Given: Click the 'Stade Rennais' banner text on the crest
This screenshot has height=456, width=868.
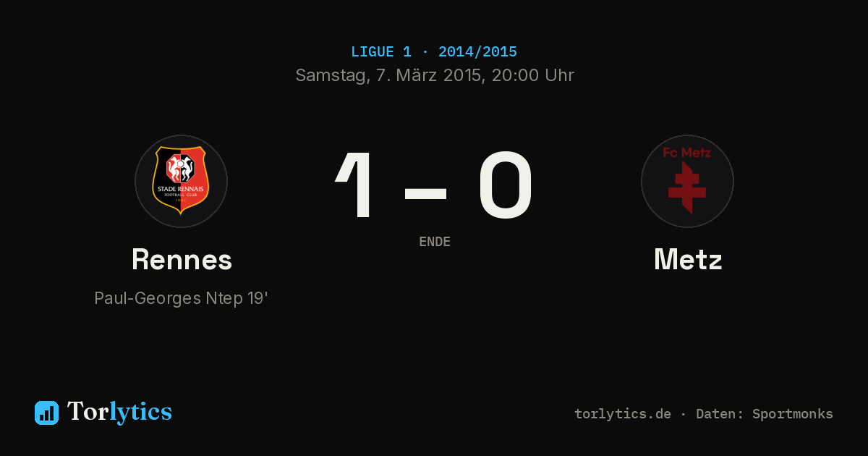Looking at the screenshot, I should pyautogui.click(x=181, y=189).
